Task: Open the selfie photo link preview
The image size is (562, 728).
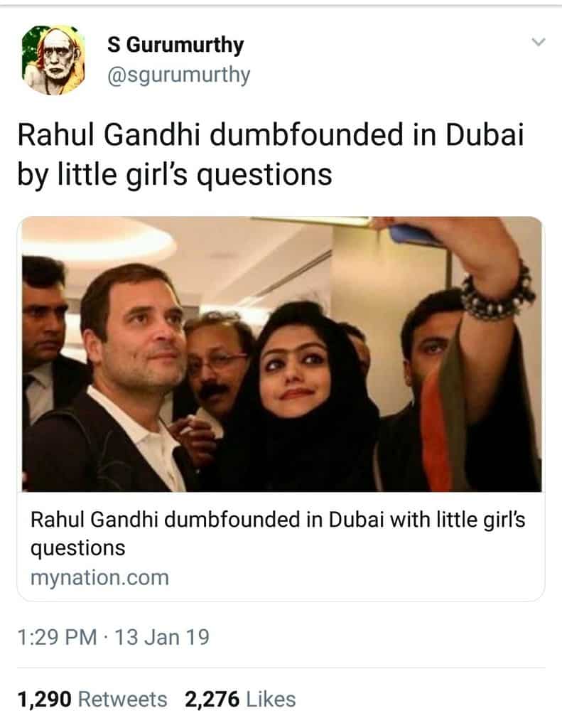Action: pos(281,354)
